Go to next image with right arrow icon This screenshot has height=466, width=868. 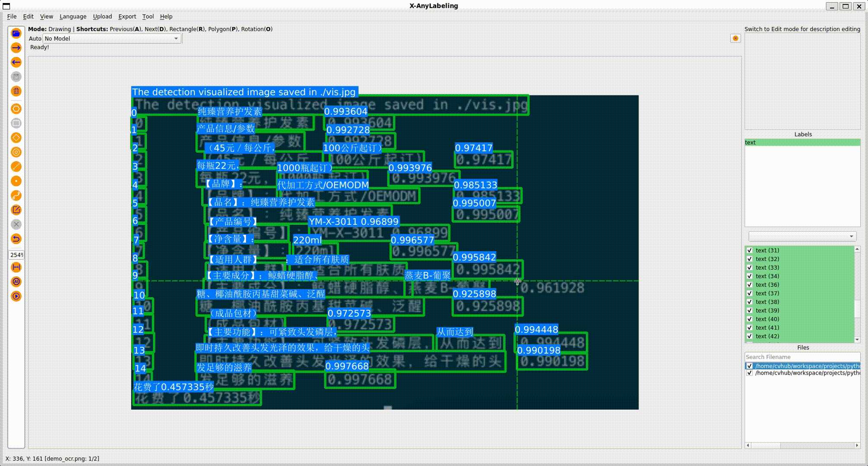(16, 48)
